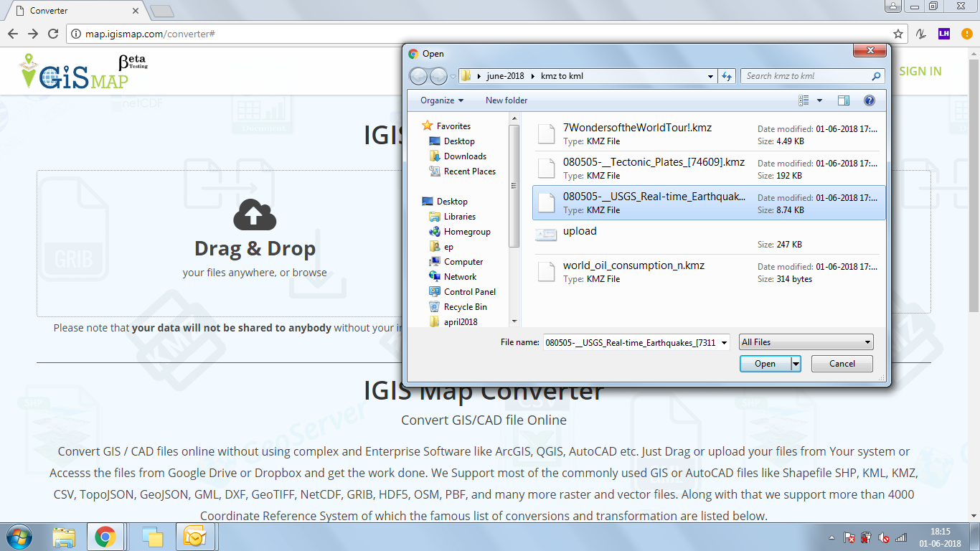Click june-2018 in the path bar

(x=506, y=76)
